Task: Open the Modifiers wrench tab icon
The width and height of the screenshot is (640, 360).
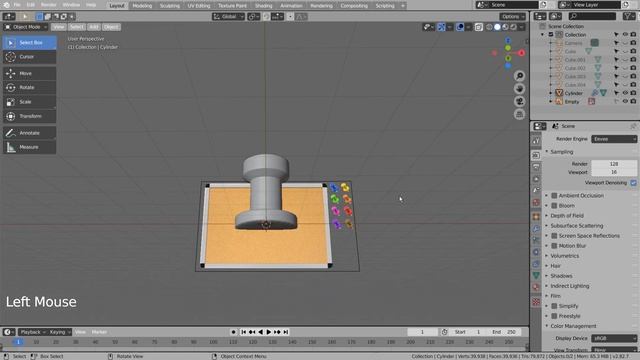Action: pyautogui.click(x=536, y=229)
